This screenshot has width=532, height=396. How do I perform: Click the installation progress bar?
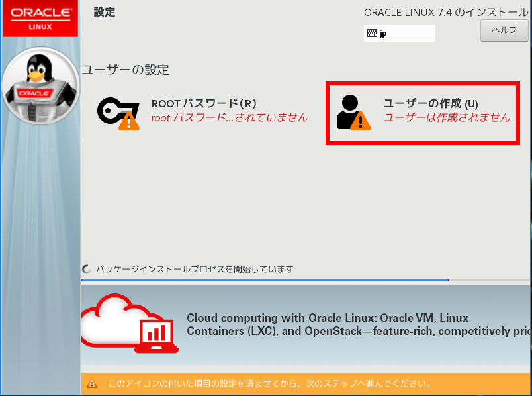tap(305, 280)
